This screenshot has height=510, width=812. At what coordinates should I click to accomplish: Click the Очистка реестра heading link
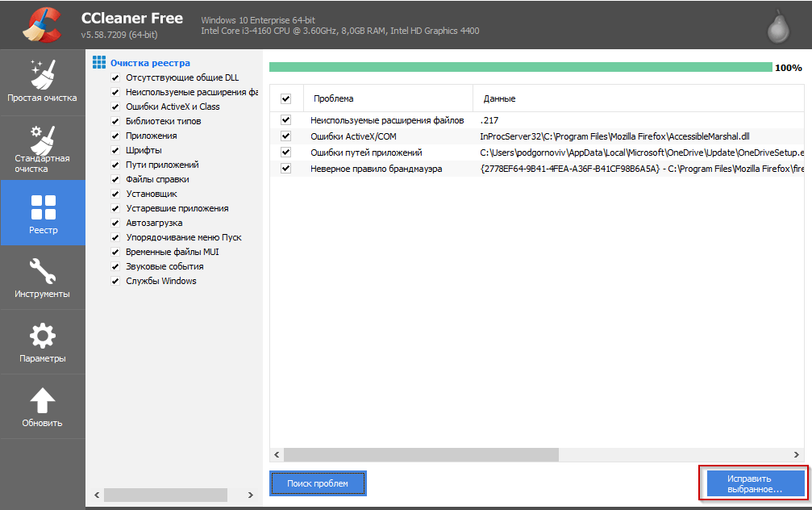coord(150,63)
